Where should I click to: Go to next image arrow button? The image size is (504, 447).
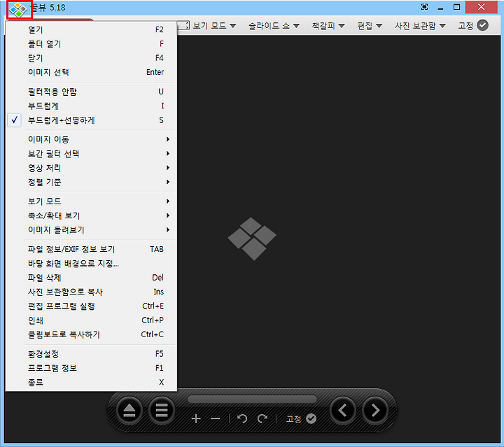pyautogui.click(x=375, y=411)
